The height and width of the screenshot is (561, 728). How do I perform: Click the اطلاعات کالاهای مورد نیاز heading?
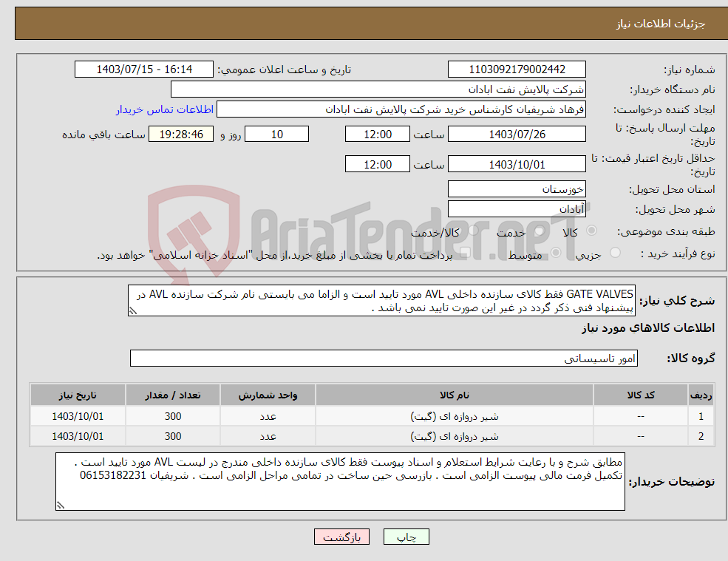pos(648,328)
